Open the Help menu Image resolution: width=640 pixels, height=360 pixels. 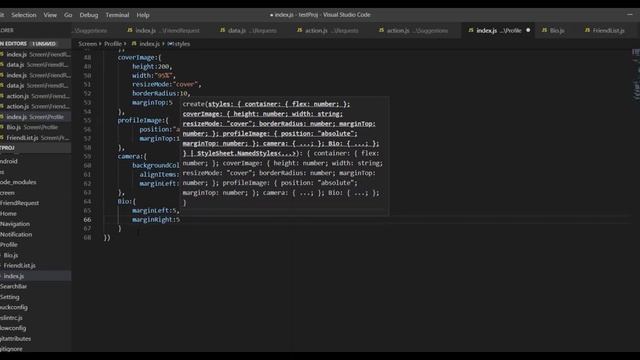(143, 15)
